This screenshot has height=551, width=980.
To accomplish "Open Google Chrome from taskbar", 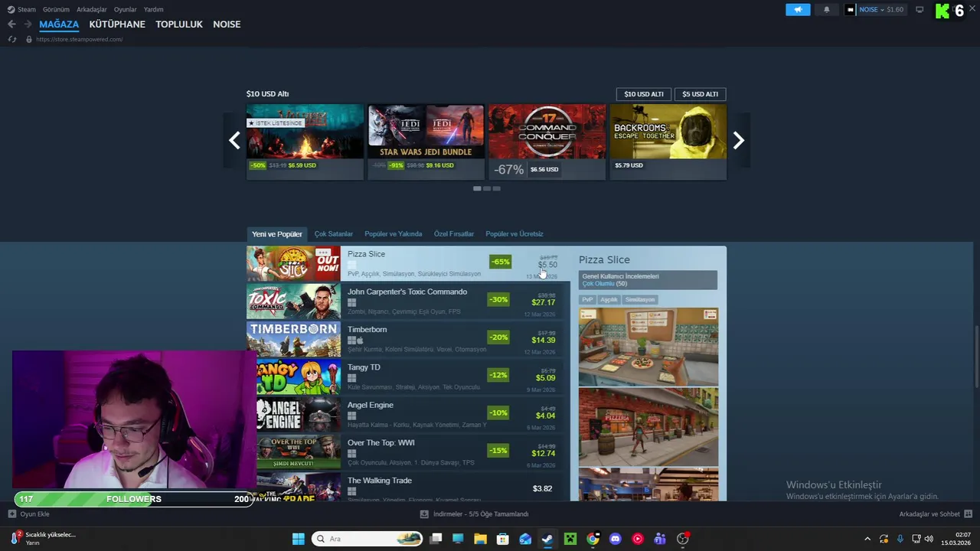I will pyautogui.click(x=593, y=539).
